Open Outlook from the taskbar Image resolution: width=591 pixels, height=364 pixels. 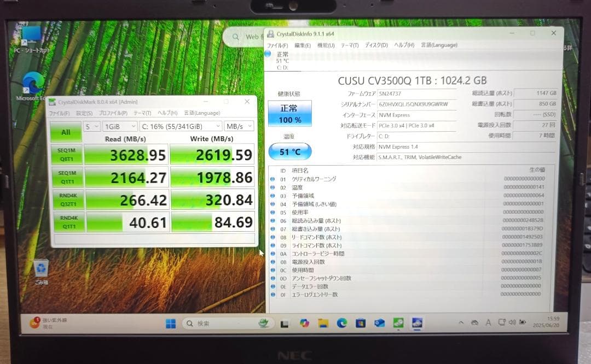tap(378, 323)
